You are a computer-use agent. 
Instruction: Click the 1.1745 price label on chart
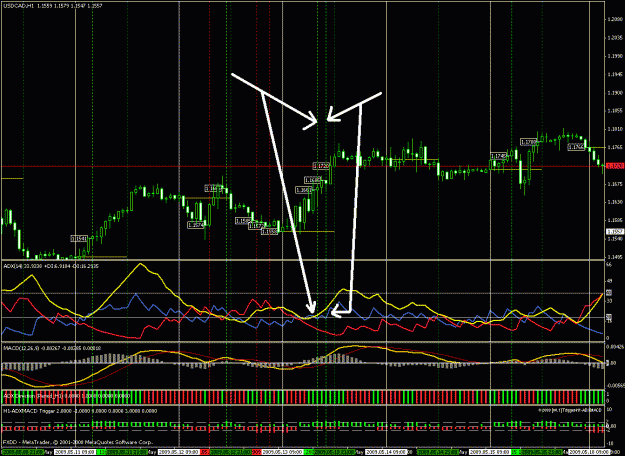(498, 156)
